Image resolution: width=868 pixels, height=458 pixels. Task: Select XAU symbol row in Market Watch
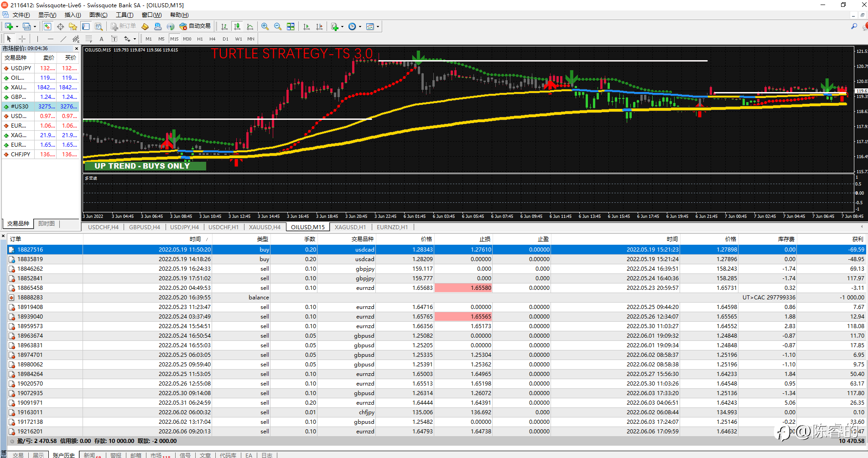(x=41, y=87)
